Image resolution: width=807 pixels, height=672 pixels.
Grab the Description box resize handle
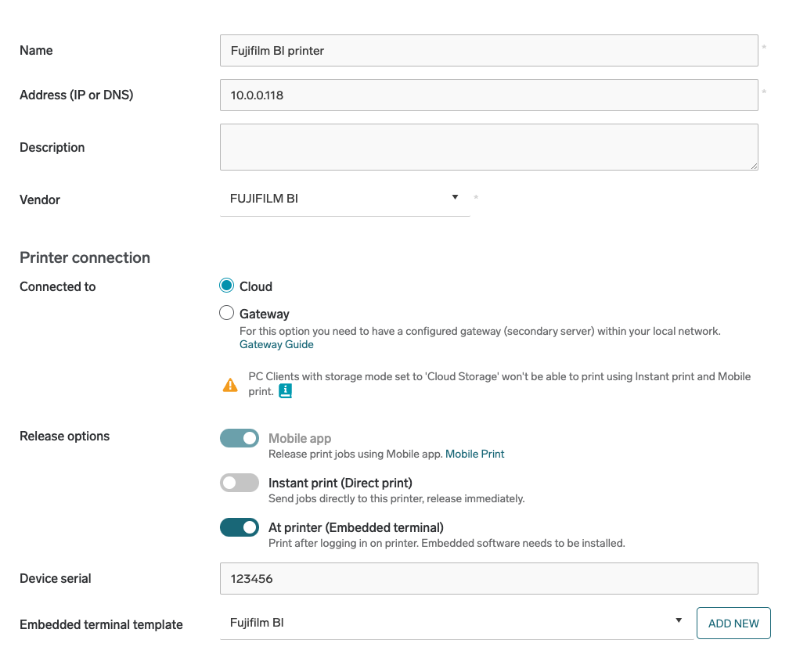click(754, 166)
